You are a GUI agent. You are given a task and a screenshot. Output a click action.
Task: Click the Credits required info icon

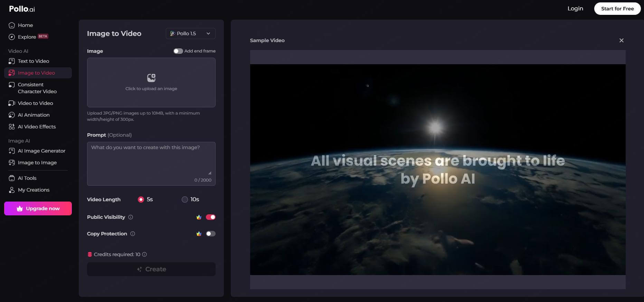[x=144, y=254]
